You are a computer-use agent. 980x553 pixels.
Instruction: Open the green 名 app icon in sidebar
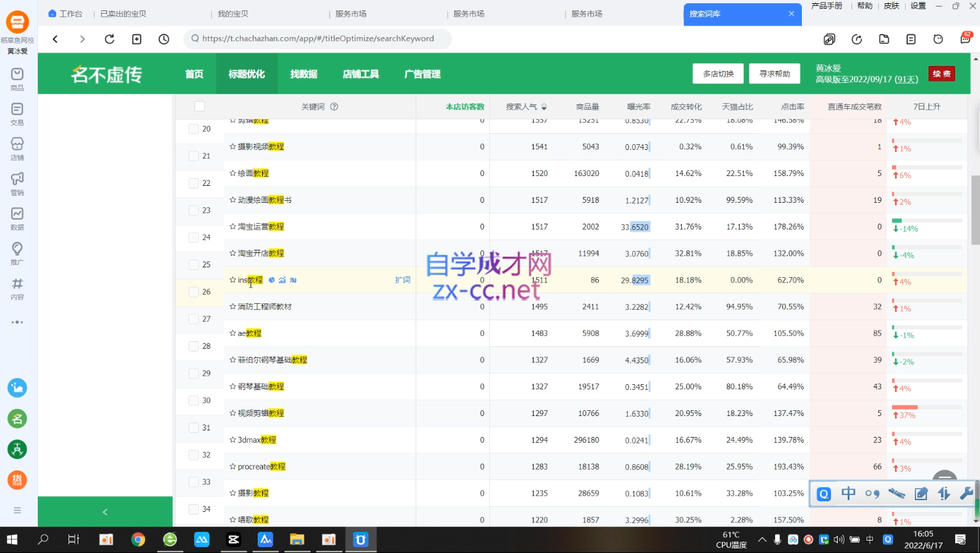pyautogui.click(x=18, y=419)
